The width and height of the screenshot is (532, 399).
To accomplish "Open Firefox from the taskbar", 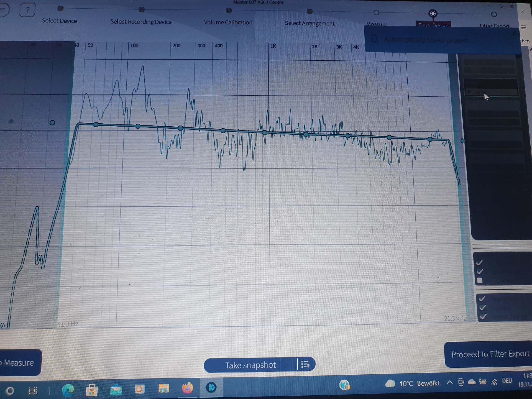I will pos(187,388).
